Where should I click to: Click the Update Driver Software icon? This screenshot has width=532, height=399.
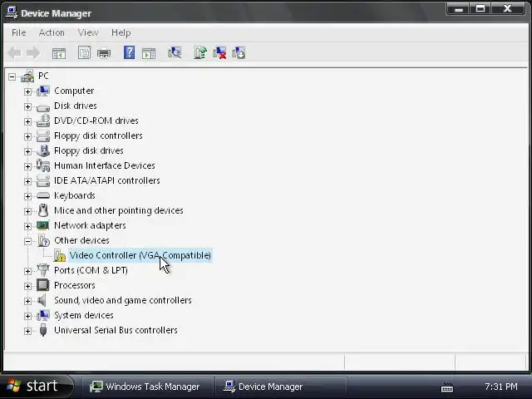(200, 52)
